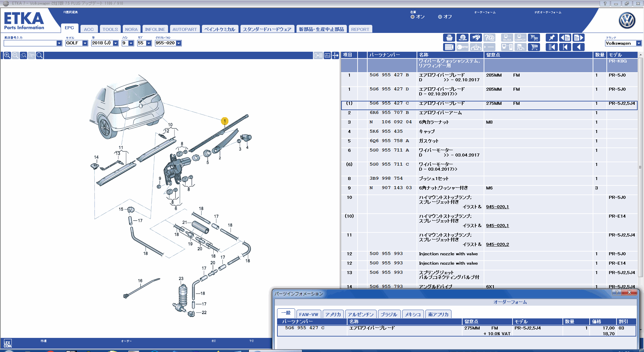Click the crossed-arrows expand illustration icon
Image resolution: width=644 pixels, height=352 pixels.
(335, 55)
